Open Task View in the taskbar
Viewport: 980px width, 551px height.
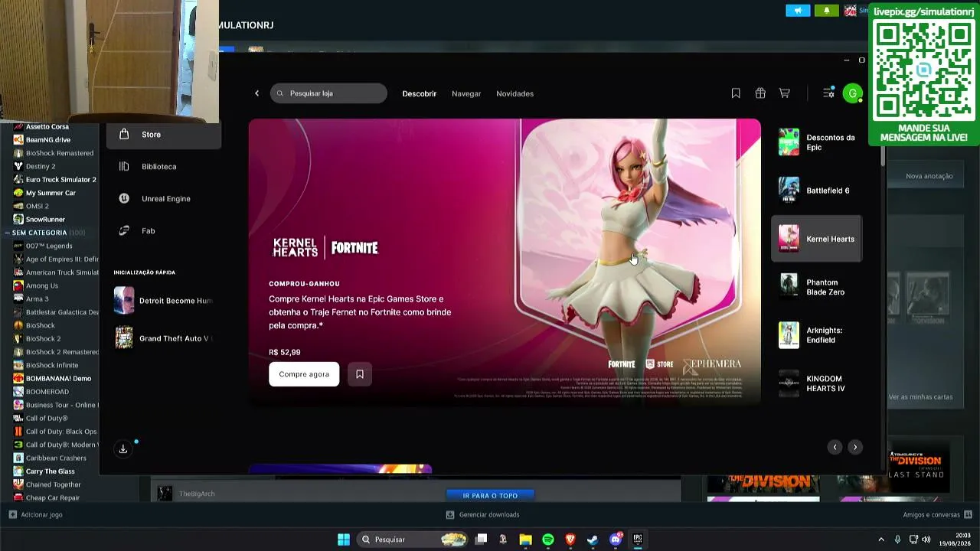(481, 540)
